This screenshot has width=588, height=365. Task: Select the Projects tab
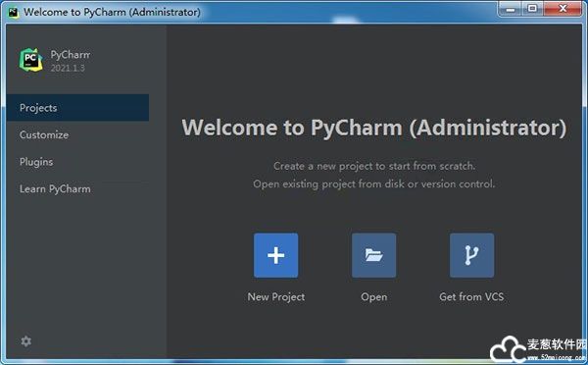click(77, 108)
